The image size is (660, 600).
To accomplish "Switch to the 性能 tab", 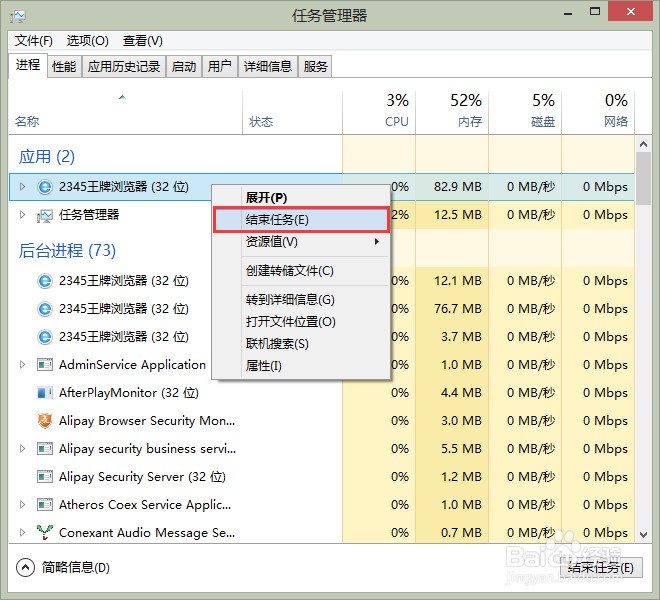I will (x=64, y=67).
